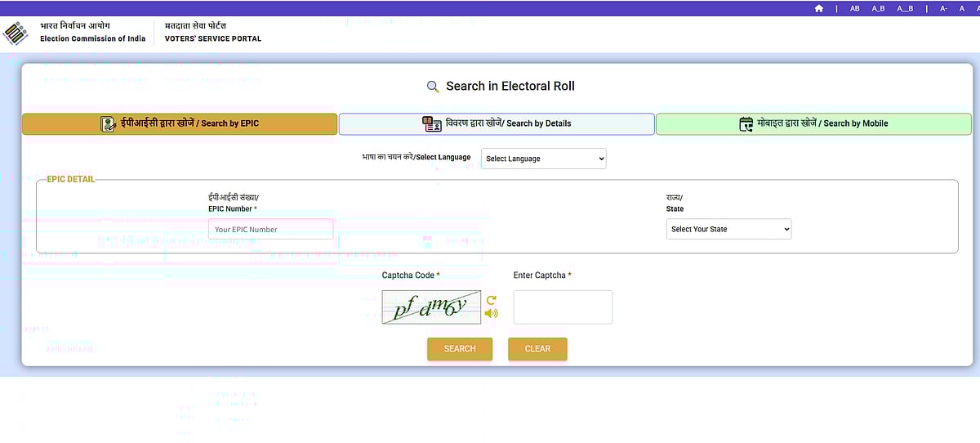Click the Election Commission of India logo
980x443 pixels.
click(16, 33)
